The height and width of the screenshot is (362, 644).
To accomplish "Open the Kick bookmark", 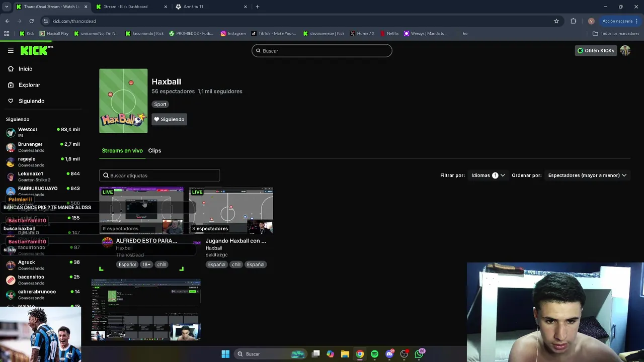I will 27,34.
